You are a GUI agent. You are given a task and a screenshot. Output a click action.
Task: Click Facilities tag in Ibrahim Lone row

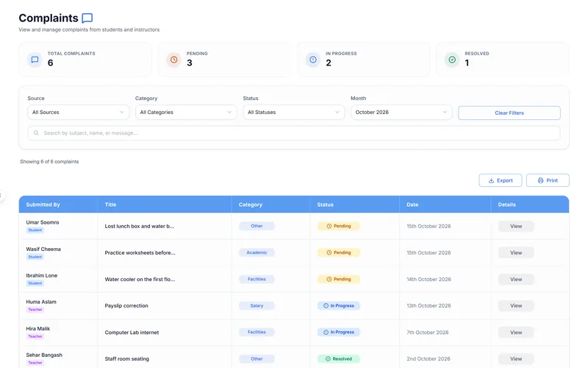click(x=257, y=280)
